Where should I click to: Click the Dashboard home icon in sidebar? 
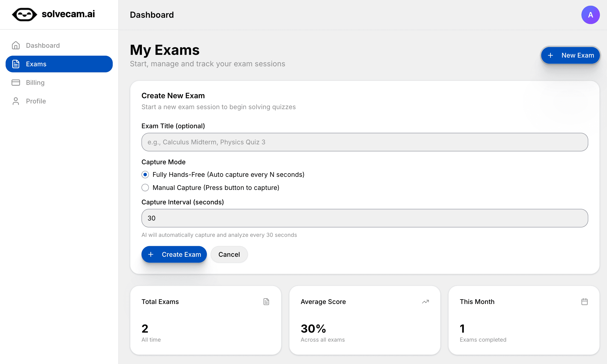point(16,45)
